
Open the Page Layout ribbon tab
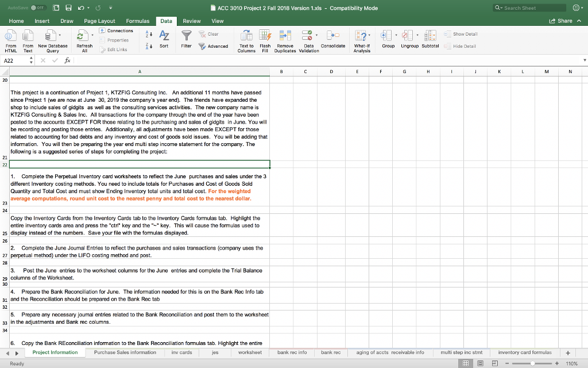[99, 21]
